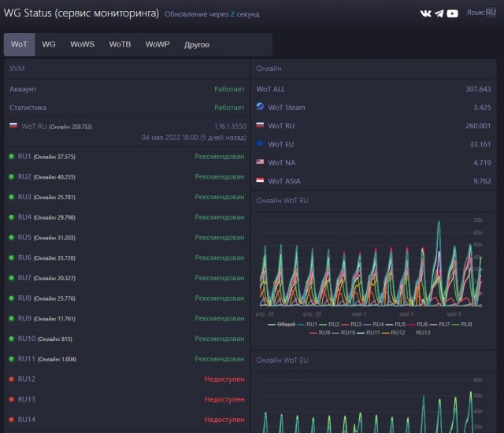Click the tallest peak in the Онлайн WoT RU chart
Screen dimensions: 504x433
pyautogui.click(x=439, y=222)
